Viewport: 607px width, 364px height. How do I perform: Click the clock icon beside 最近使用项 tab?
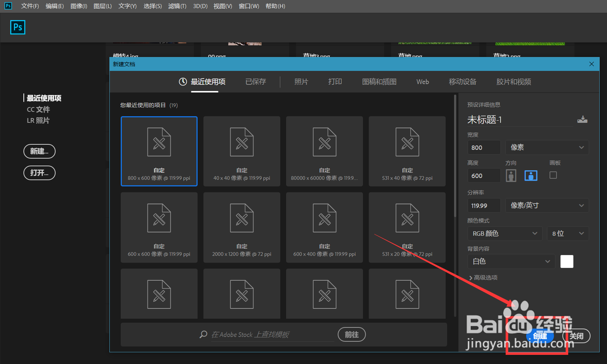(x=183, y=81)
